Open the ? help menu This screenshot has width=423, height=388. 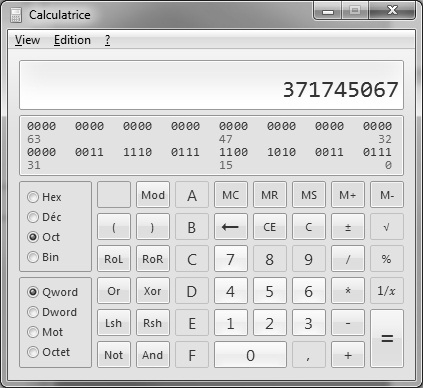107,40
